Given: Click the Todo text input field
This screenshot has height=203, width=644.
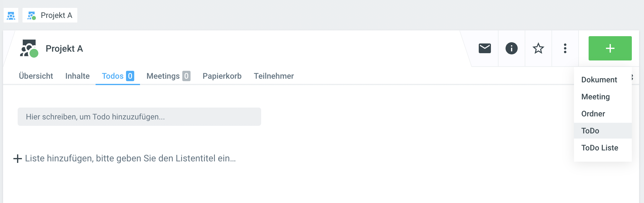Looking at the screenshot, I should [139, 117].
